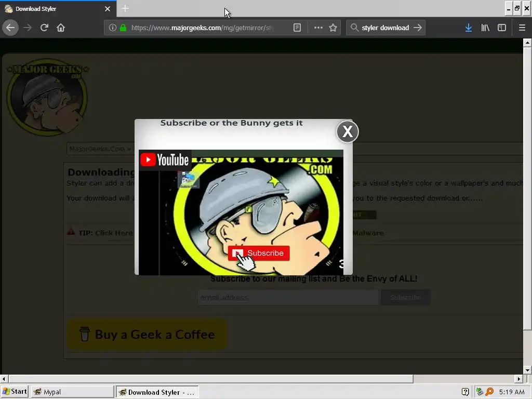Click the vertical scrollbar up arrow
This screenshot has width=532, height=399.
527,43
